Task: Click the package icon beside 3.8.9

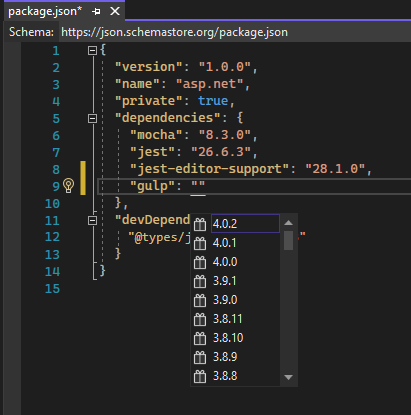Action: click(x=200, y=357)
